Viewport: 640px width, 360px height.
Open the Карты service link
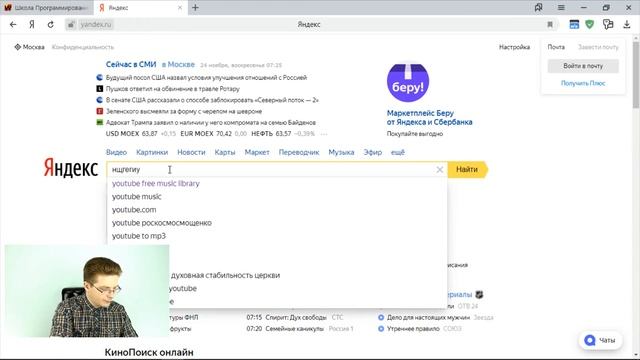pos(225,152)
